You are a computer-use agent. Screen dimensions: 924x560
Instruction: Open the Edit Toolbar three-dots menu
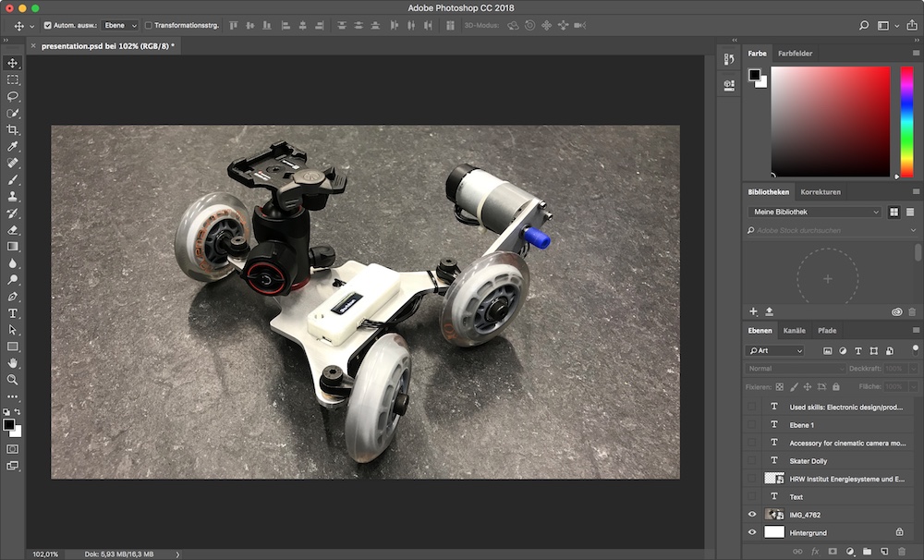(12, 396)
